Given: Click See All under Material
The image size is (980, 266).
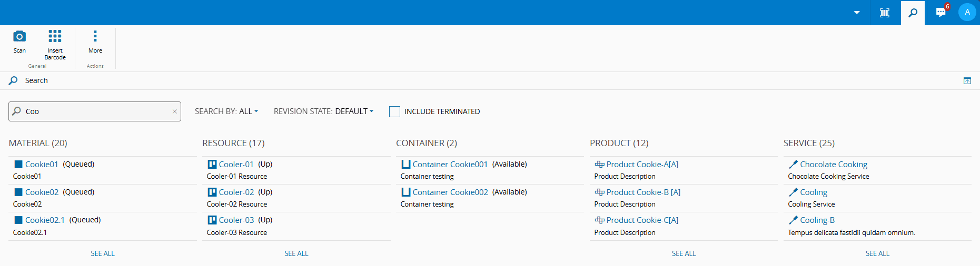Looking at the screenshot, I should coord(103,253).
